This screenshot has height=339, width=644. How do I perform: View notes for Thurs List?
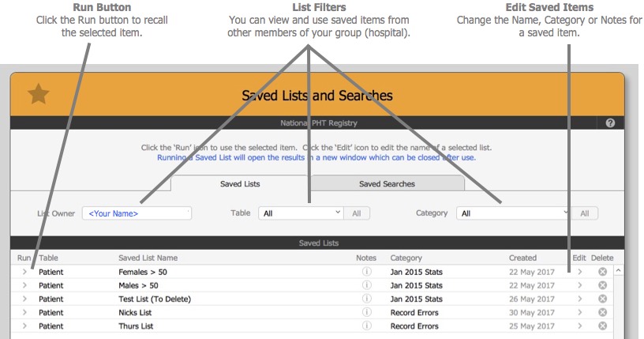[x=366, y=326]
